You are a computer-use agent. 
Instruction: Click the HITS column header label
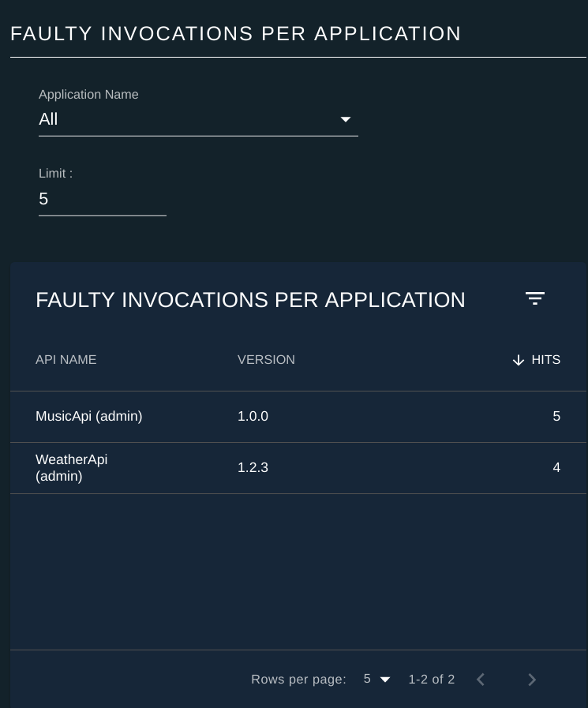546,360
